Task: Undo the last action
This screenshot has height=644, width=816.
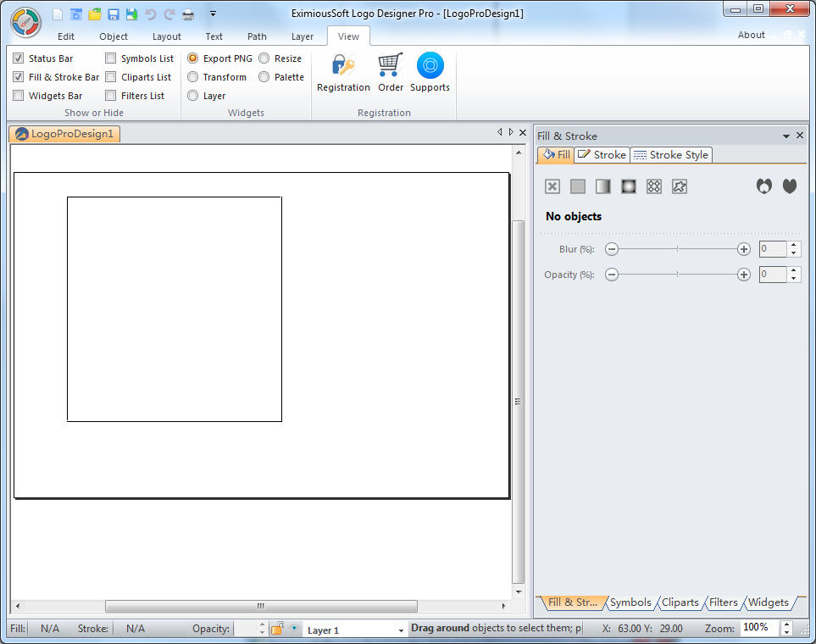Action: pos(150,14)
